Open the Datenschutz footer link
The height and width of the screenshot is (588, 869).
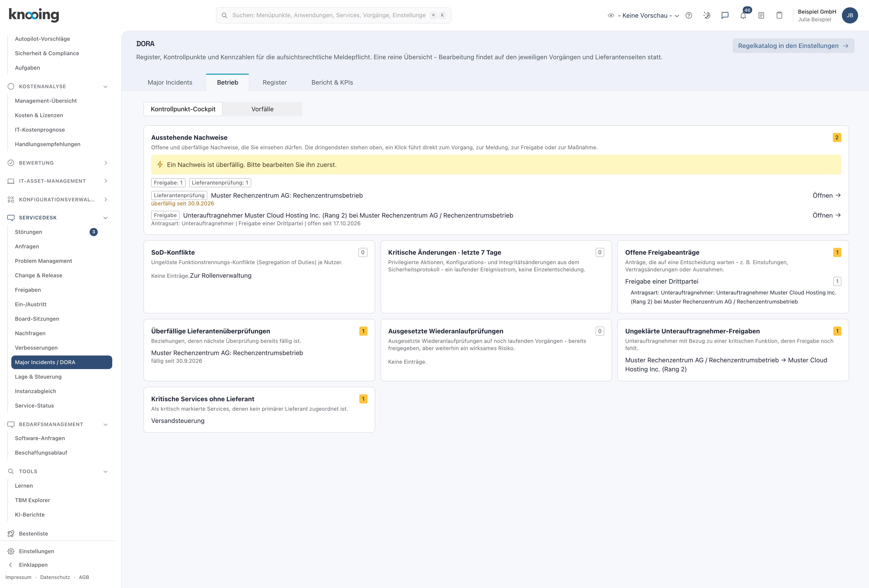(x=55, y=577)
